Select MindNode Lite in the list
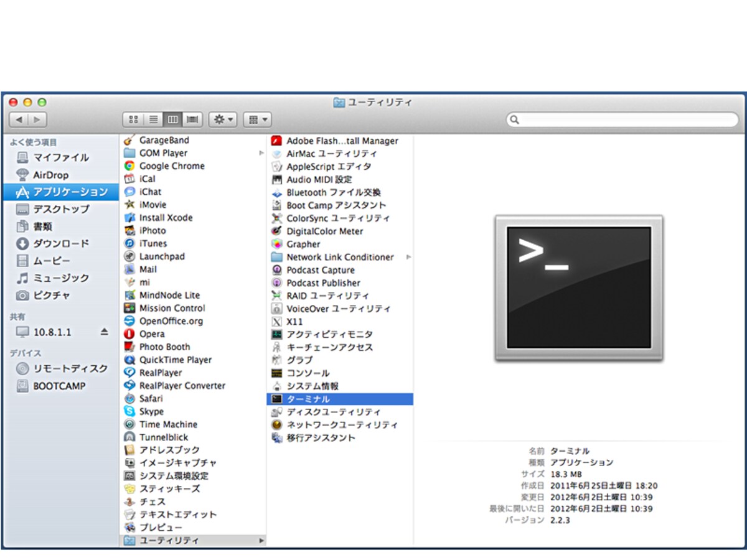The width and height of the screenshot is (747, 560). (193, 295)
